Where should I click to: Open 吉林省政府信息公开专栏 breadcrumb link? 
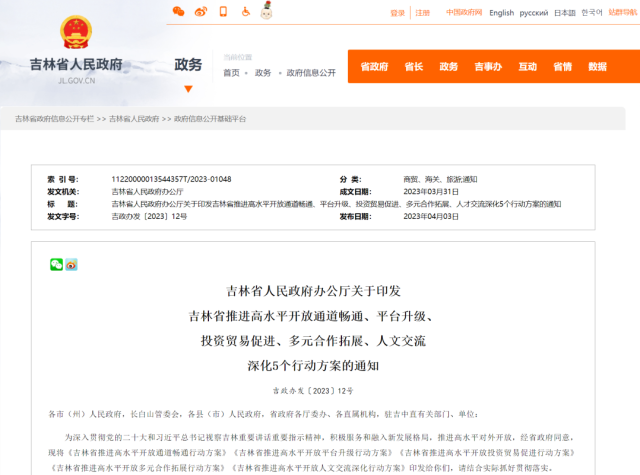(x=54, y=118)
